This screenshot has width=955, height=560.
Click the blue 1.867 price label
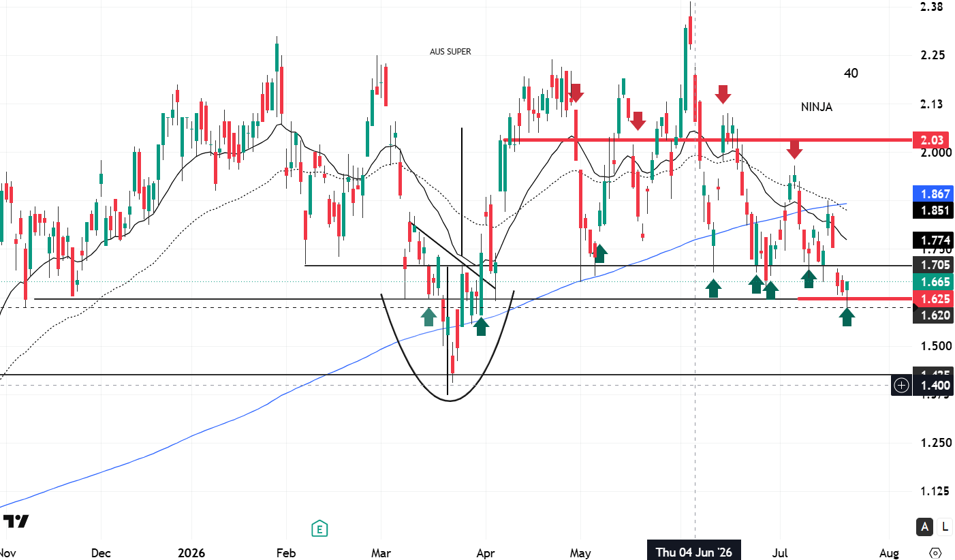933,194
